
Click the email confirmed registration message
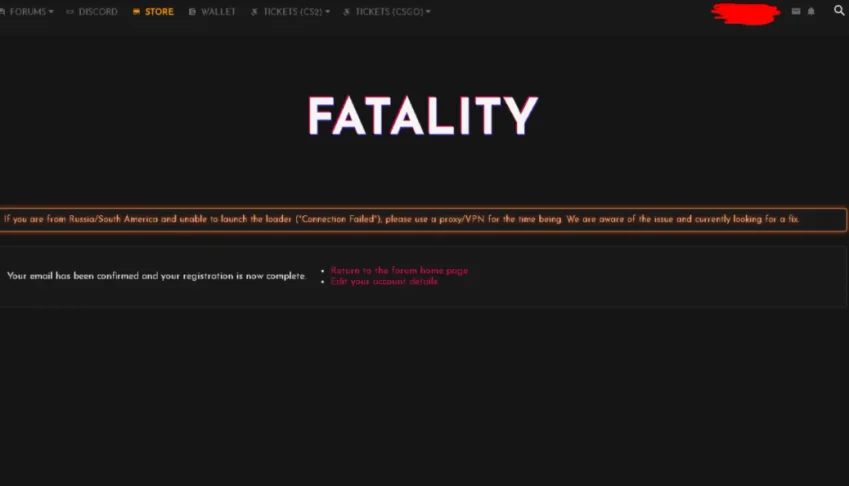click(x=156, y=276)
